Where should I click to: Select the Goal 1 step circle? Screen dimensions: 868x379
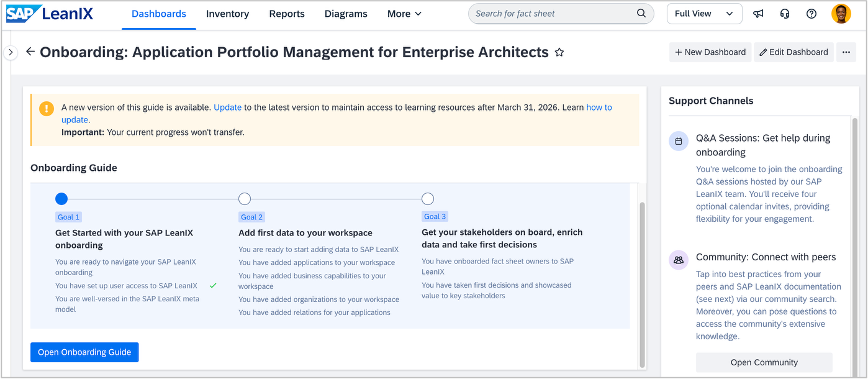tap(61, 199)
